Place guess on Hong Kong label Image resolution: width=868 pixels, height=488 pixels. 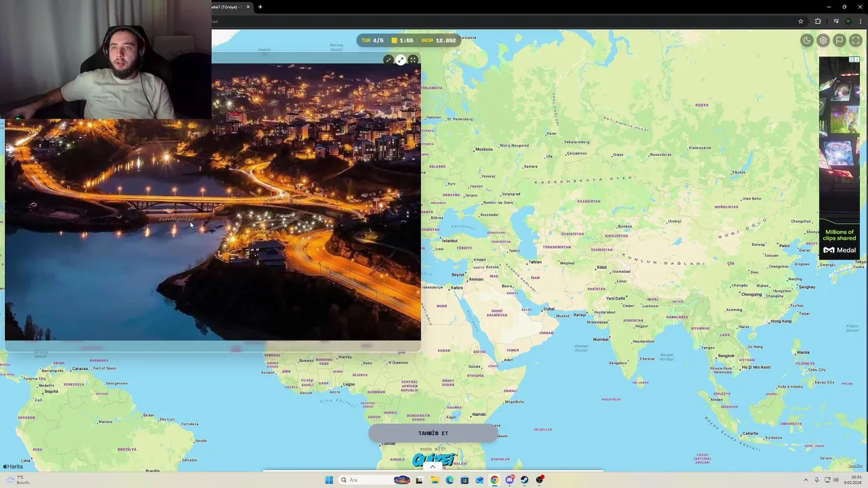pyautogui.click(x=781, y=321)
